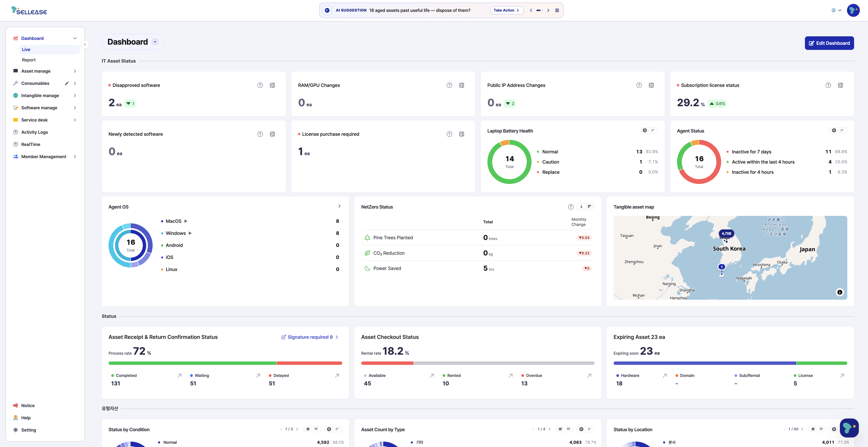Image resolution: width=868 pixels, height=447 pixels.
Task: Collapse the Dashboard sidebar section
Action: tap(75, 38)
